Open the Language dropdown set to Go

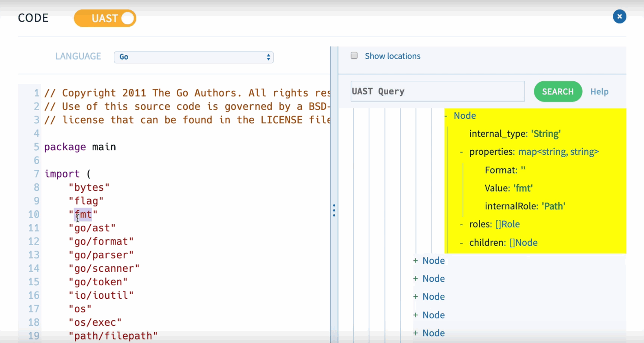coord(194,57)
